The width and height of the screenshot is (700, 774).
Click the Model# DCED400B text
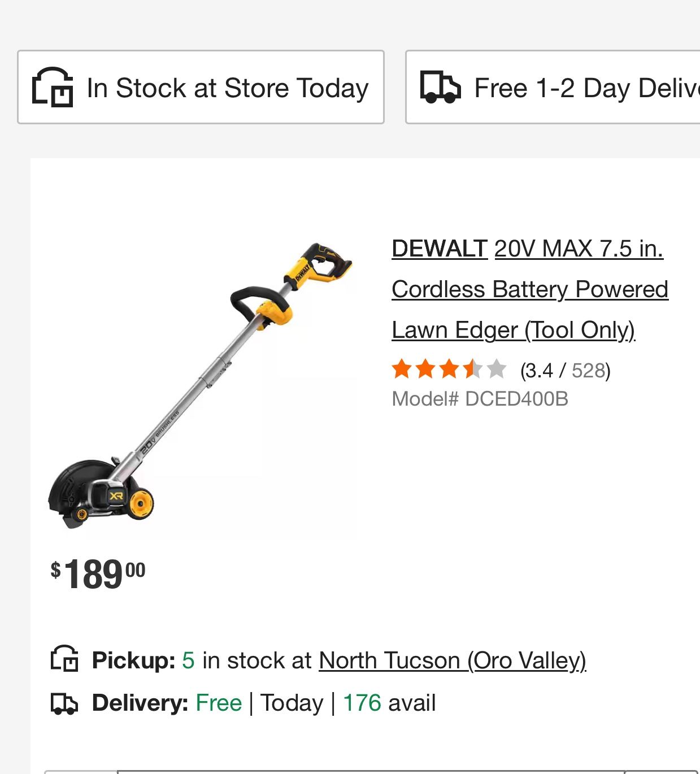tap(481, 398)
